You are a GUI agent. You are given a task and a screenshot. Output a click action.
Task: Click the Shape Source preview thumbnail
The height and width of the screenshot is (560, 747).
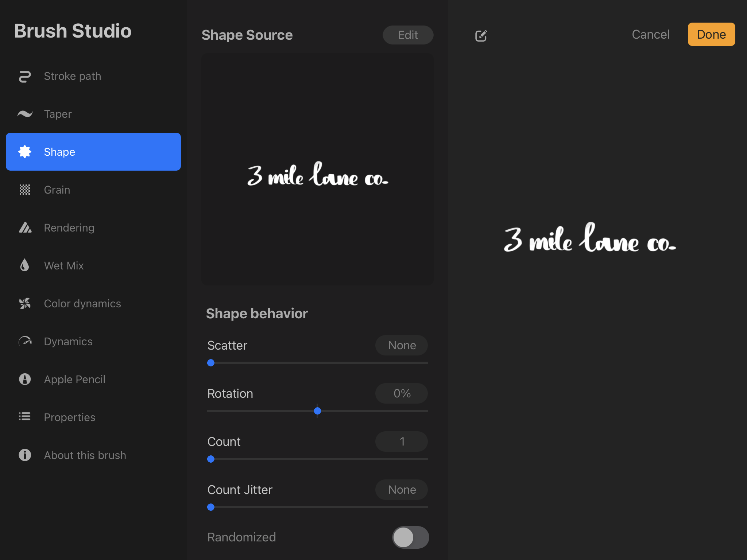coord(317,170)
